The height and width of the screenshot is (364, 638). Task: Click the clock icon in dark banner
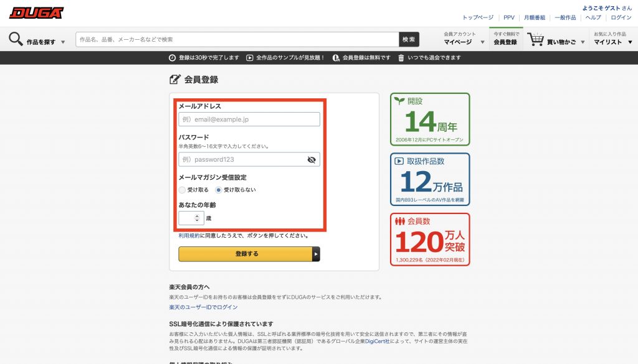[x=172, y=58]
